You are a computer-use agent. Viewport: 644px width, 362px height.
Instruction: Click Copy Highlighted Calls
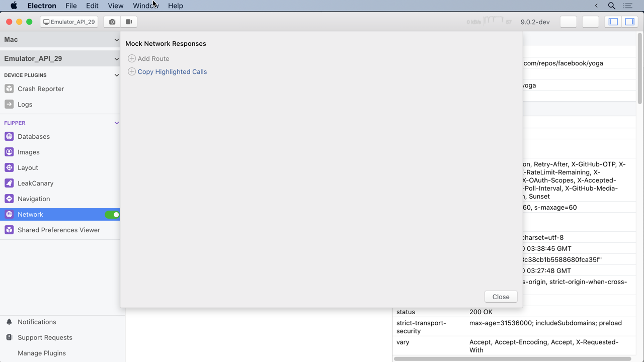(x=168, y=71)
